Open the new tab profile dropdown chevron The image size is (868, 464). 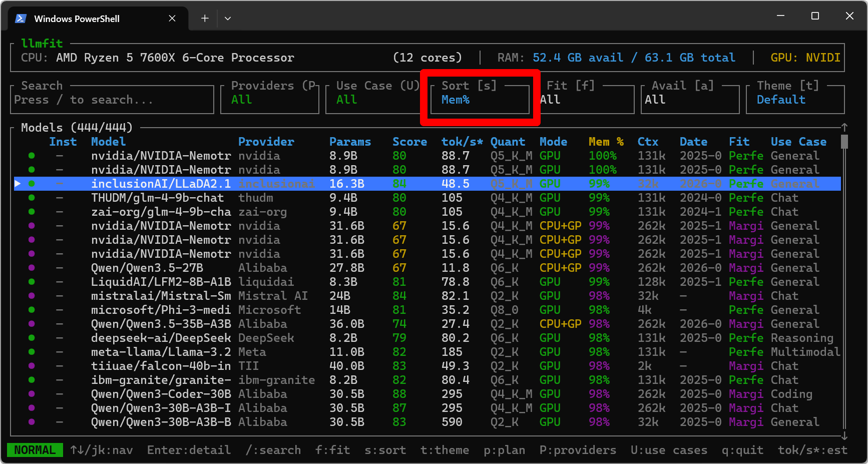228,19
